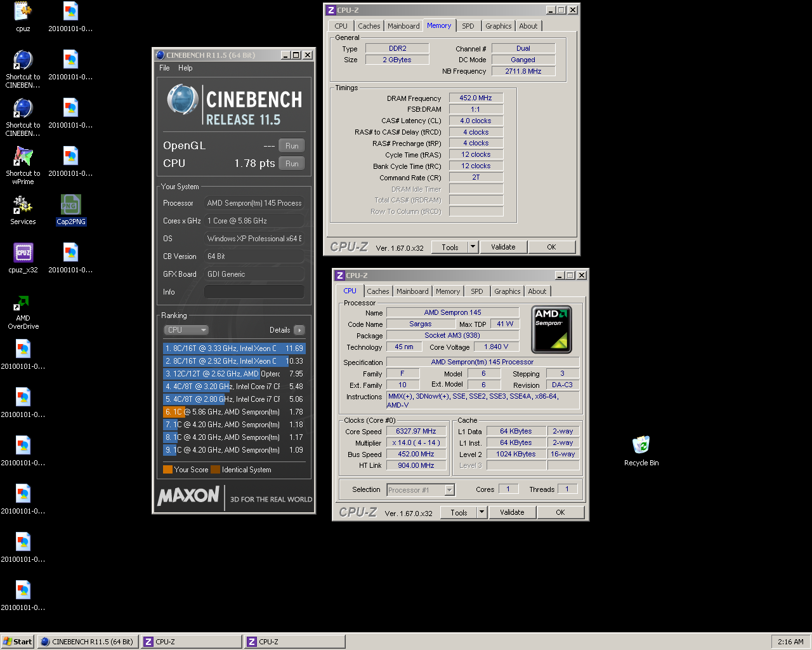Click Tools button in lower CPU-Z window
Screen dimensions: 812x650
click(x=459, y=512)
